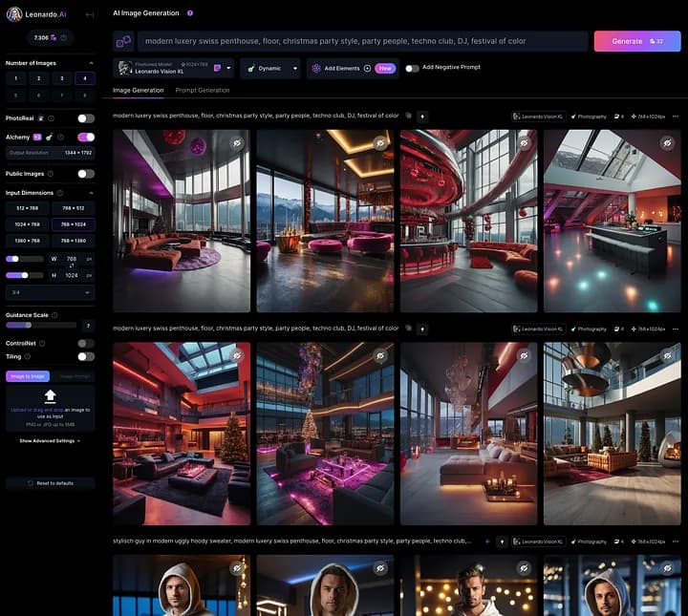The image size is (688, 616).
Task: Collapse the sidebar with the arrow icon
Action: 90,14
